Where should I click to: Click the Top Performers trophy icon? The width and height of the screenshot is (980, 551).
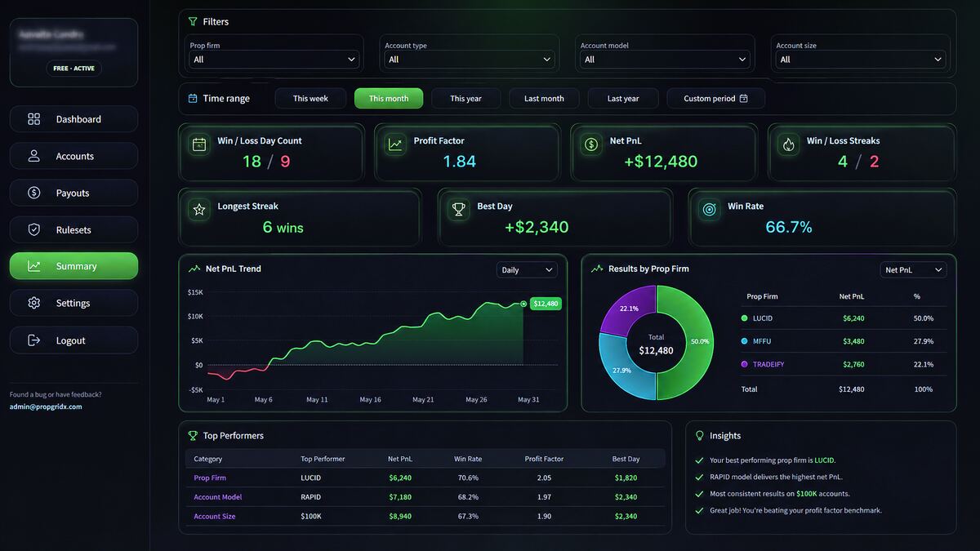(193, 436)
